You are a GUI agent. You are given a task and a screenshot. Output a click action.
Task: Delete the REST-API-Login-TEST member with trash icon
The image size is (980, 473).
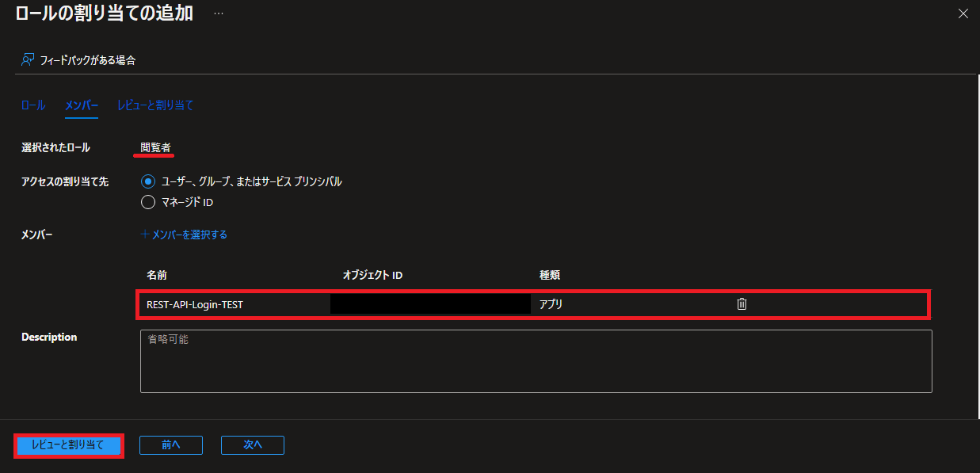coord(742,303)
